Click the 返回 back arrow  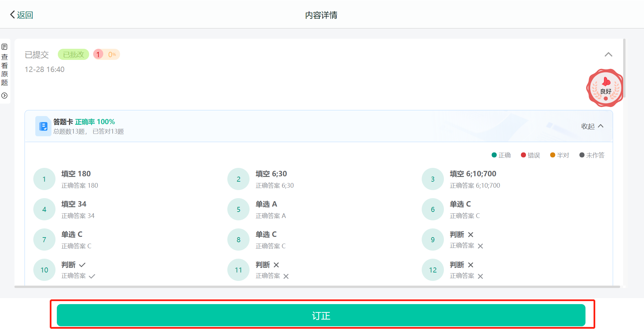21,15
